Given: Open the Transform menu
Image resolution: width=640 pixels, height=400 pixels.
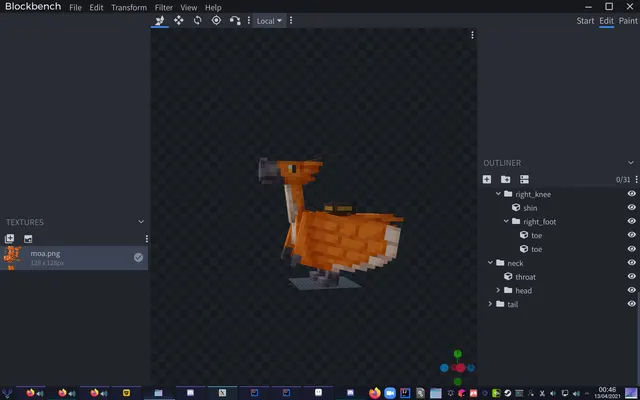Looking at the screenshot, I should tap(129, 8).
